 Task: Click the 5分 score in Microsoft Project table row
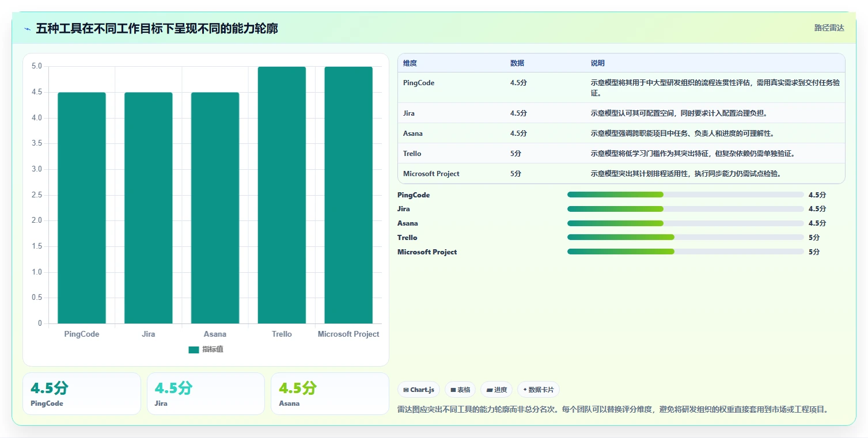516,174
